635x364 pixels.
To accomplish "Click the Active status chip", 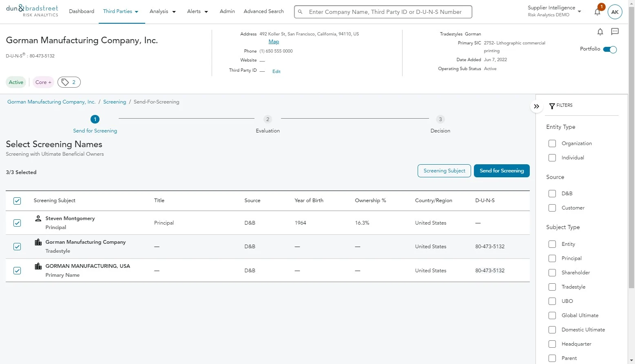I will (x=16, y=82).
